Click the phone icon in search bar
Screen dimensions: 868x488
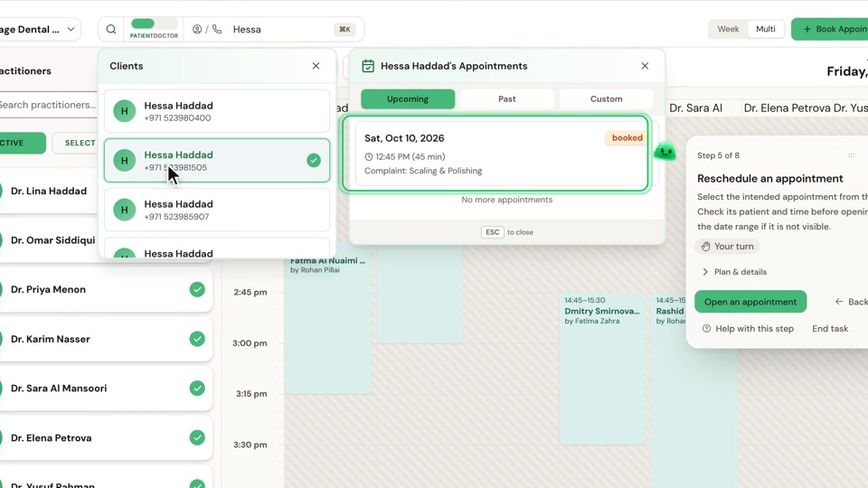pos(217,29)
